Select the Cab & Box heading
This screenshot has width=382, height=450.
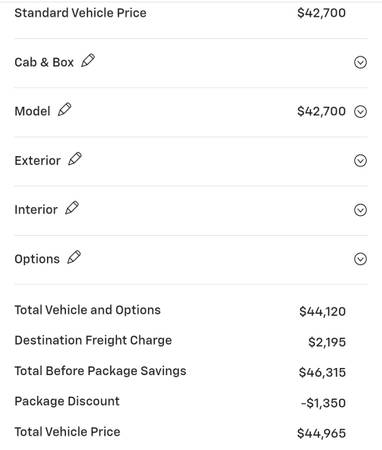pos(44,62)
